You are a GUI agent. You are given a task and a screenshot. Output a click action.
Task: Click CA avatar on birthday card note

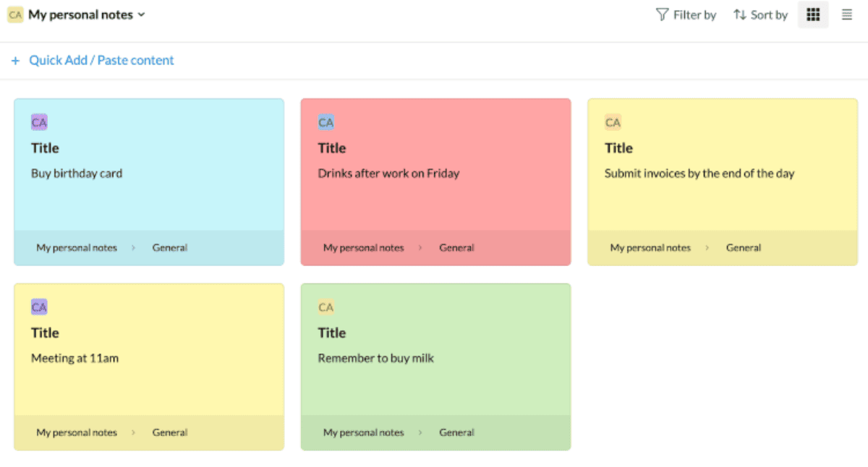pos(39,122)
